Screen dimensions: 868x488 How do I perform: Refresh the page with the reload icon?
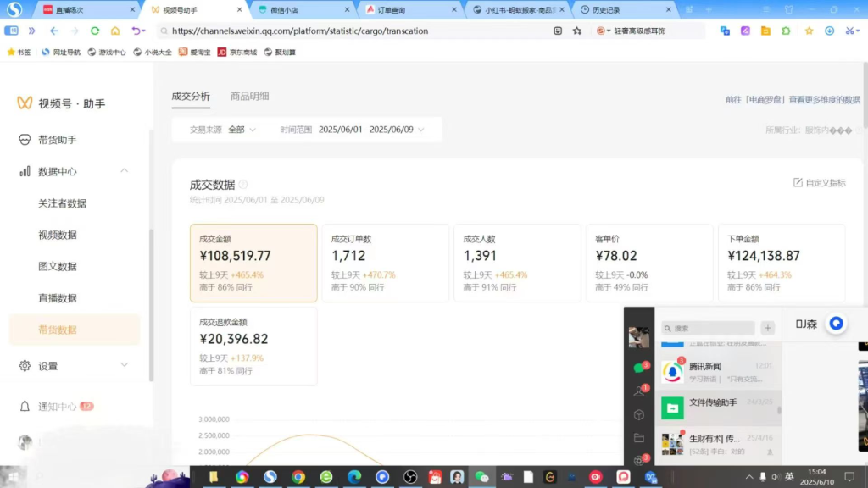pos(95,30)
